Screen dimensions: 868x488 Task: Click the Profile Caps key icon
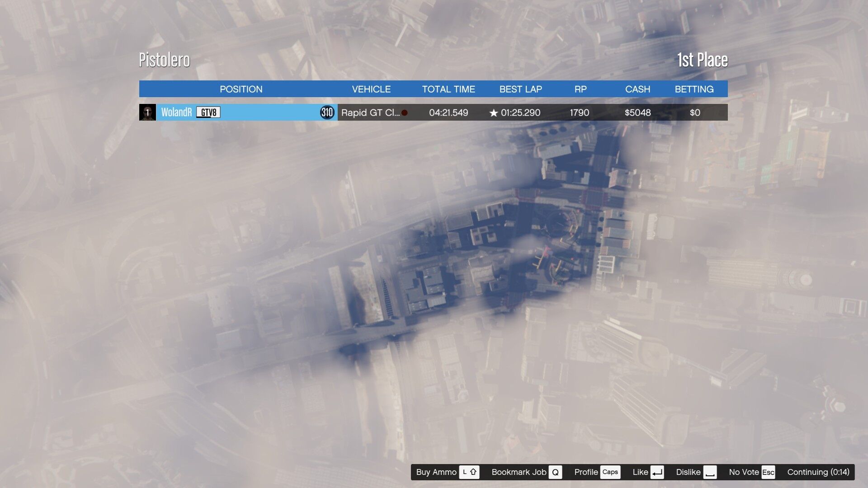click(x=610, y=472)
